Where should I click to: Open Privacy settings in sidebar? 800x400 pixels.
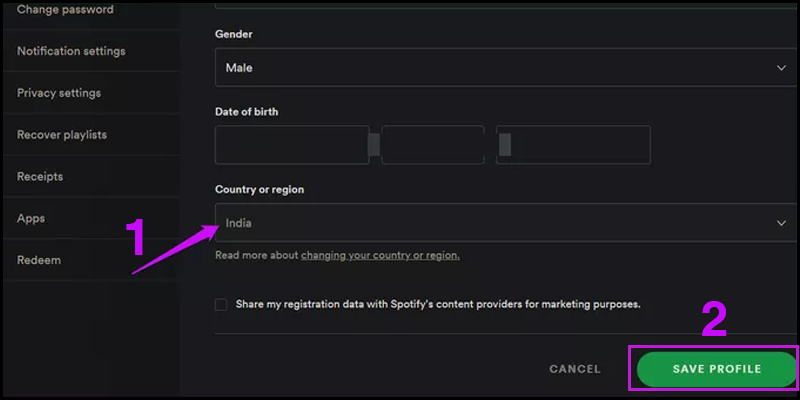(x=59, y=93)
